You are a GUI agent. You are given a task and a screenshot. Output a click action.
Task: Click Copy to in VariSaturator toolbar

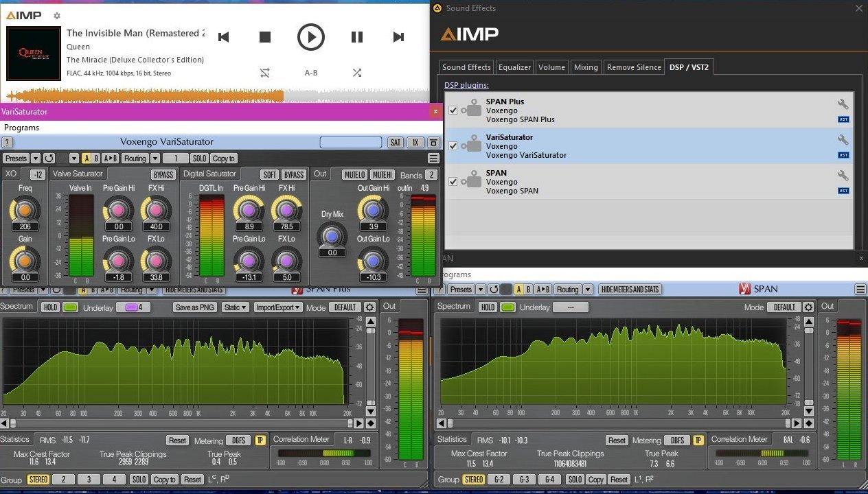[224, 158]
